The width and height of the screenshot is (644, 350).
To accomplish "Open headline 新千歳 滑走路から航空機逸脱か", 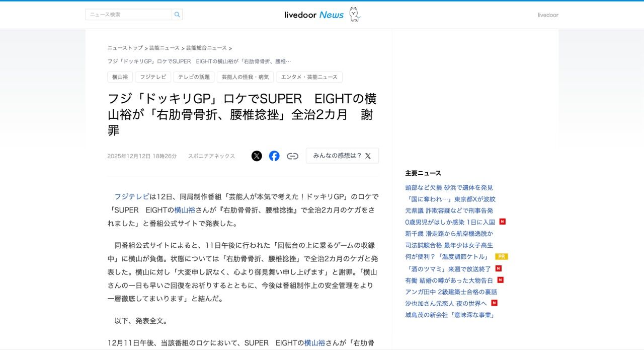I will point(449,234).
